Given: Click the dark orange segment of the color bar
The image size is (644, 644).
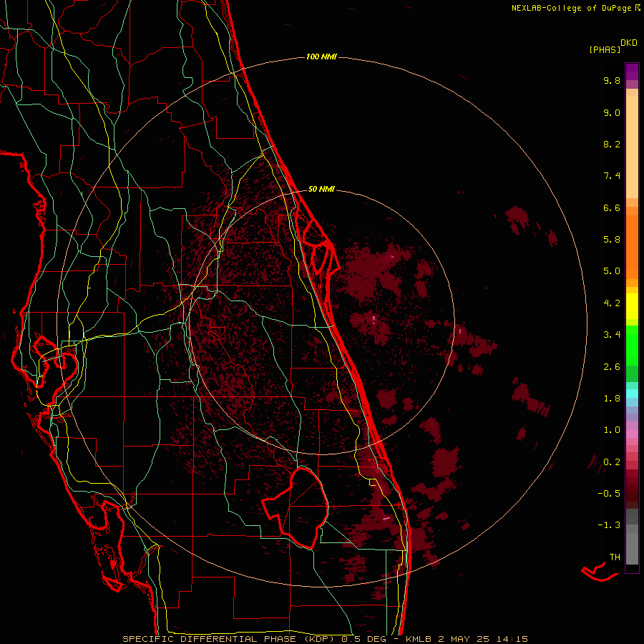Looking at the screenshot, I should (632, 247).
